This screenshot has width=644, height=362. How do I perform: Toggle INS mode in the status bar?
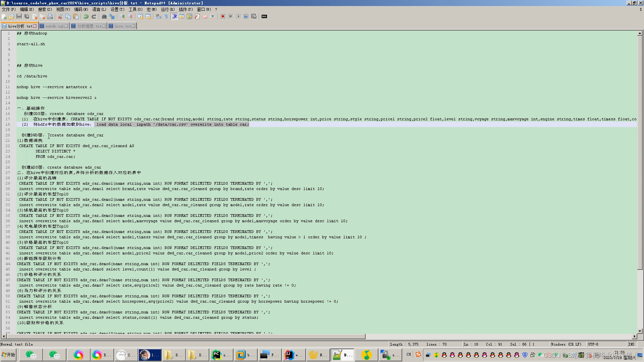[631, 344]
